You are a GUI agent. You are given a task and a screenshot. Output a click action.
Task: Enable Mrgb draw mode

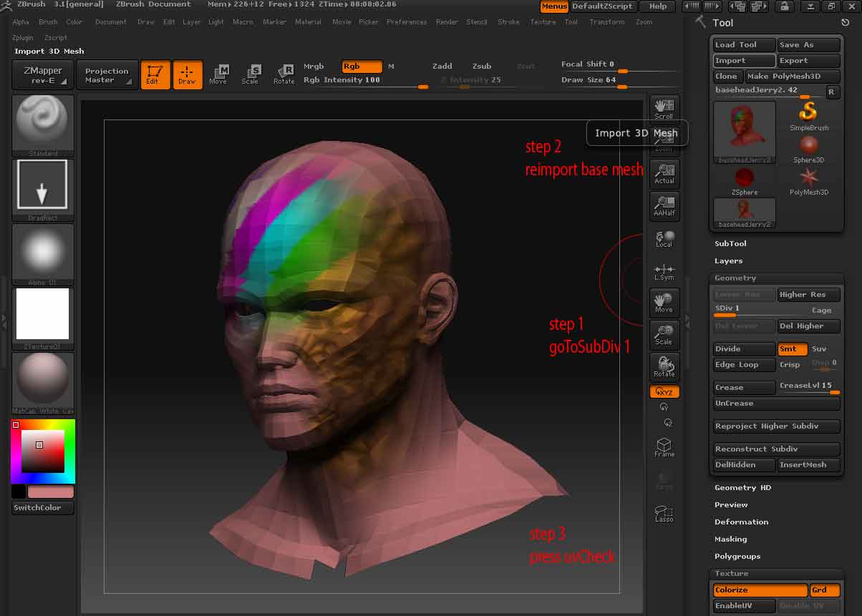314,66
